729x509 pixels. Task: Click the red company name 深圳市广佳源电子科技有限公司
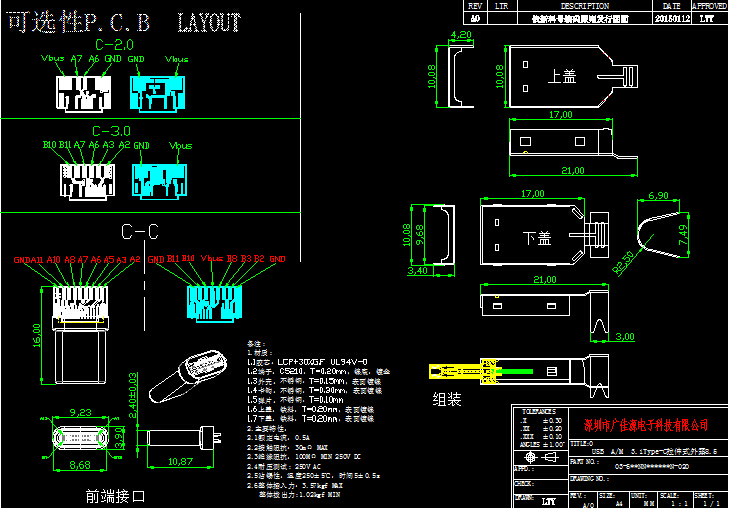click(x=646, y=424)
